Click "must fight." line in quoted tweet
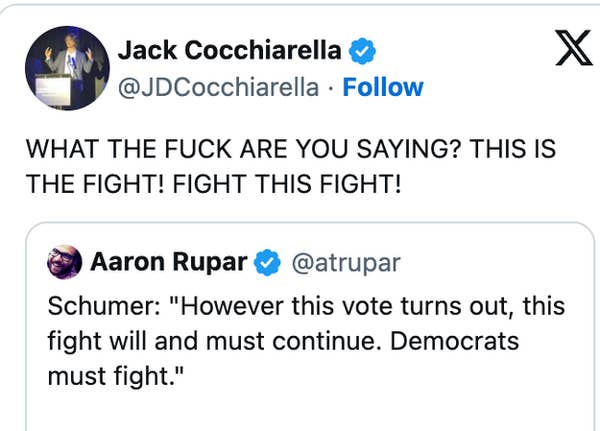The width and height of the screenshot is (600, 431). (118, 377)
